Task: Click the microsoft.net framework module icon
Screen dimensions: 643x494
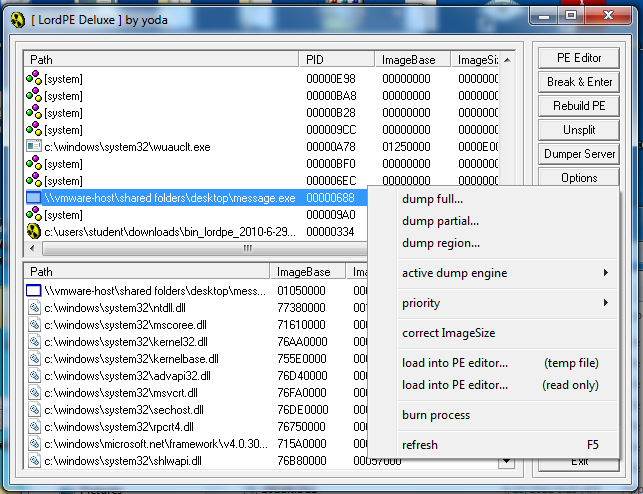Action: click(x=34, y=444)
